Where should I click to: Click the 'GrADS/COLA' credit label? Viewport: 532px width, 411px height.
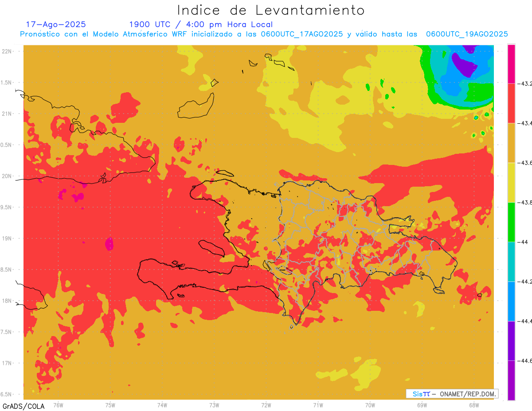(x=23, y=406)
